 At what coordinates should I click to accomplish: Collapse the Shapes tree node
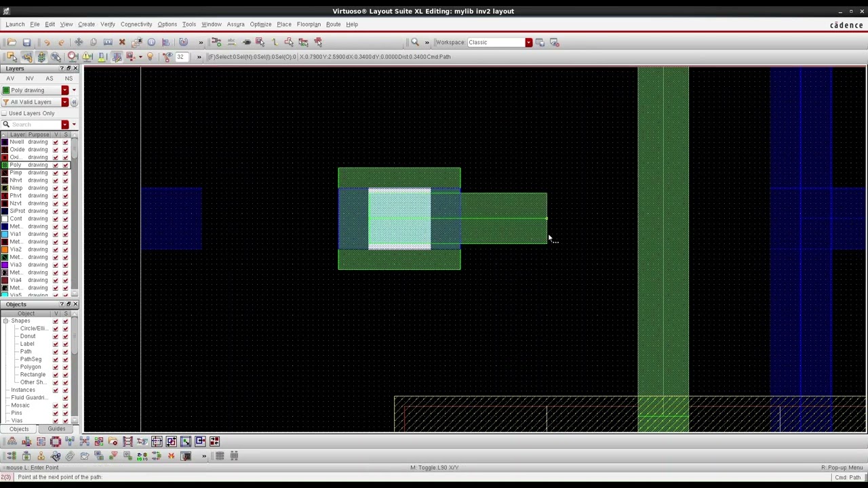click(5, 321)
